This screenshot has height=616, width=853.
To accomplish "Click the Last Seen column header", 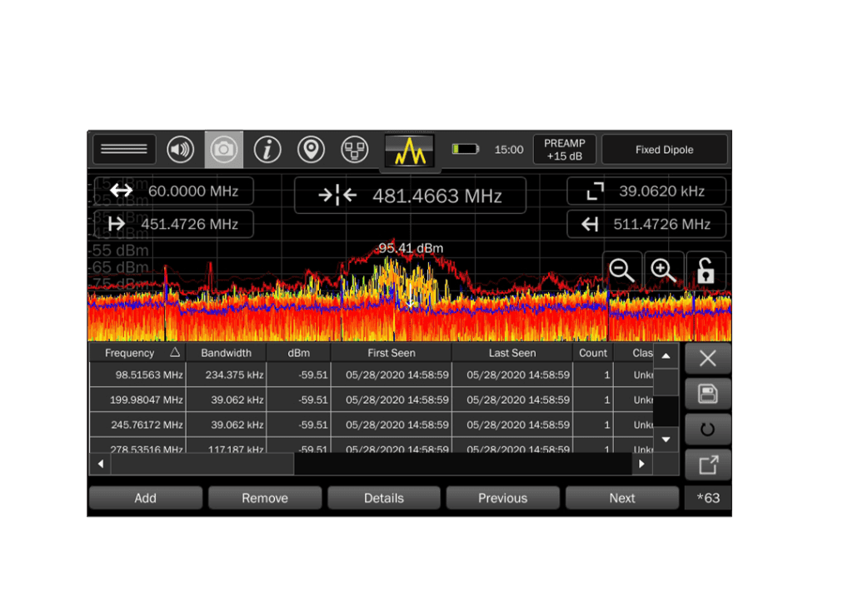I will (x=512, y=353).
